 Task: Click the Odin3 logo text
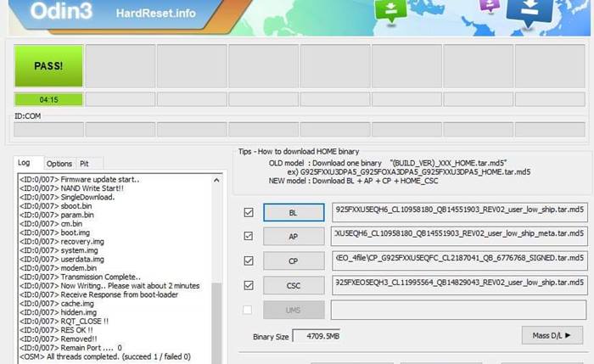coord(61,10)
